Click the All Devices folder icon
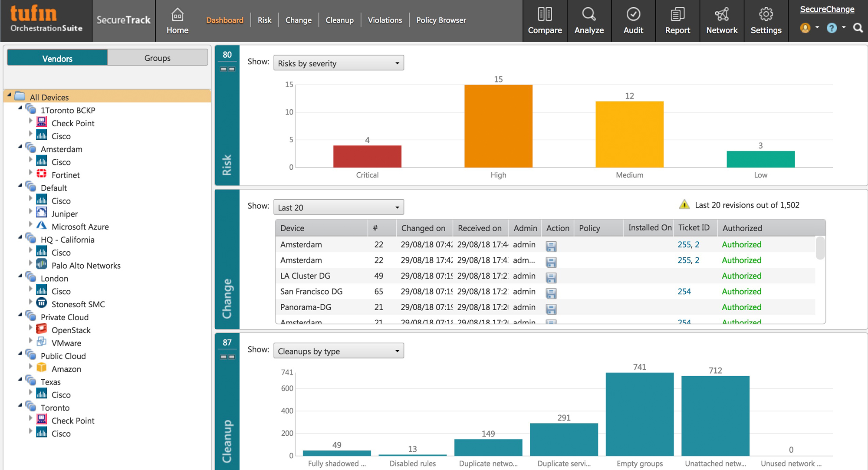The image size is (868, 470). point(20,96)
